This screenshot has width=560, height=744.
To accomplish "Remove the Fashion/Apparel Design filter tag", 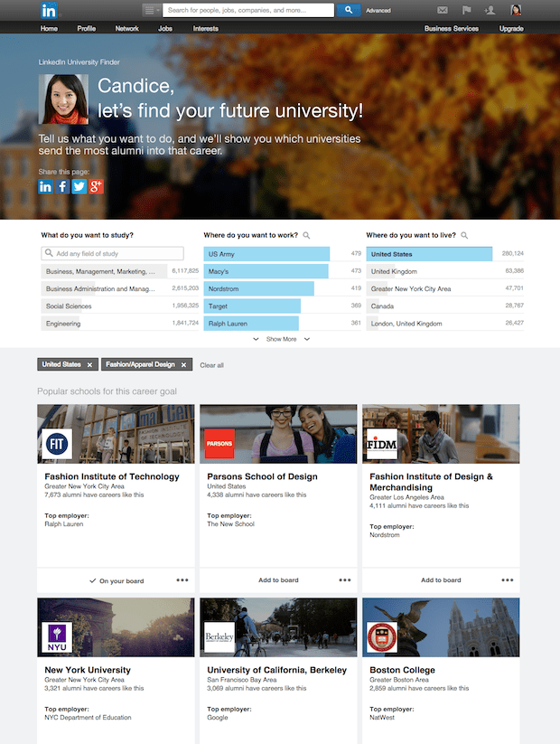I will 183,364.
